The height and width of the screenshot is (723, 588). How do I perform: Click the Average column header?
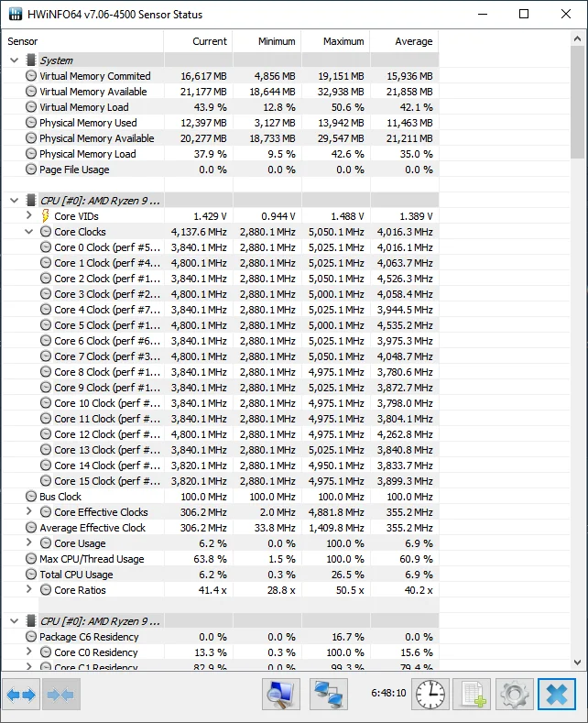(x=405, y=41)
